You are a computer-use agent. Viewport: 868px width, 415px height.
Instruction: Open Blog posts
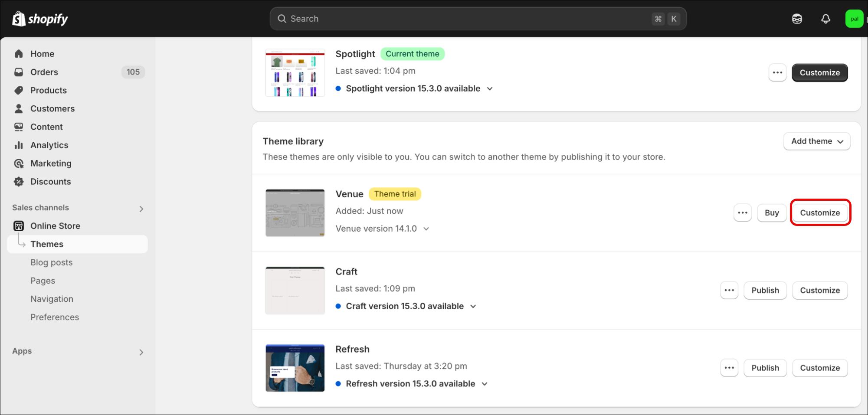(52, 262)
